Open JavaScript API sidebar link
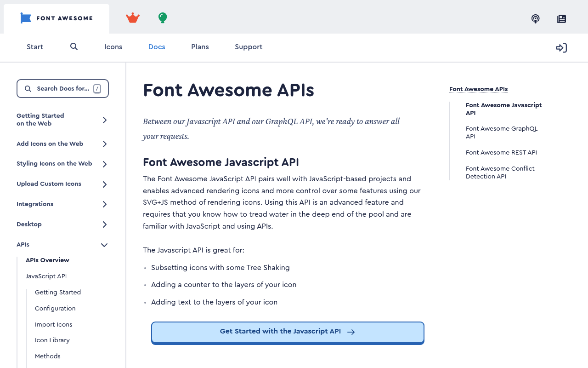 (46, 276)
